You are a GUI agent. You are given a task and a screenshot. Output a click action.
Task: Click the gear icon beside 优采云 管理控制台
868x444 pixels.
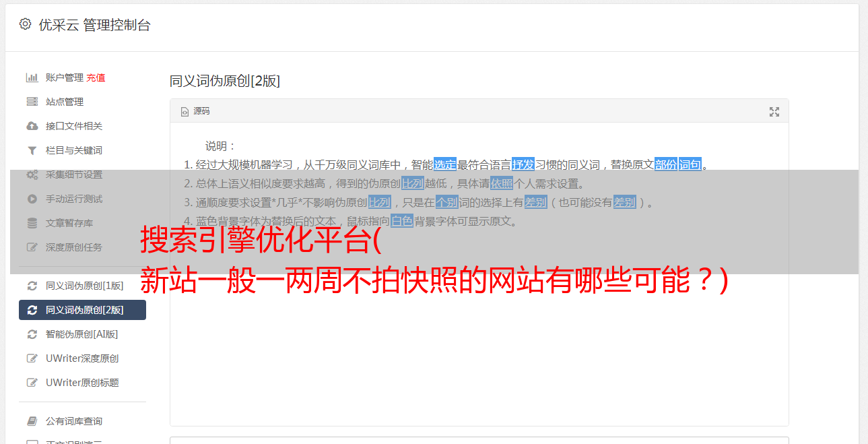pyautogui.click(x=25, y=24)
